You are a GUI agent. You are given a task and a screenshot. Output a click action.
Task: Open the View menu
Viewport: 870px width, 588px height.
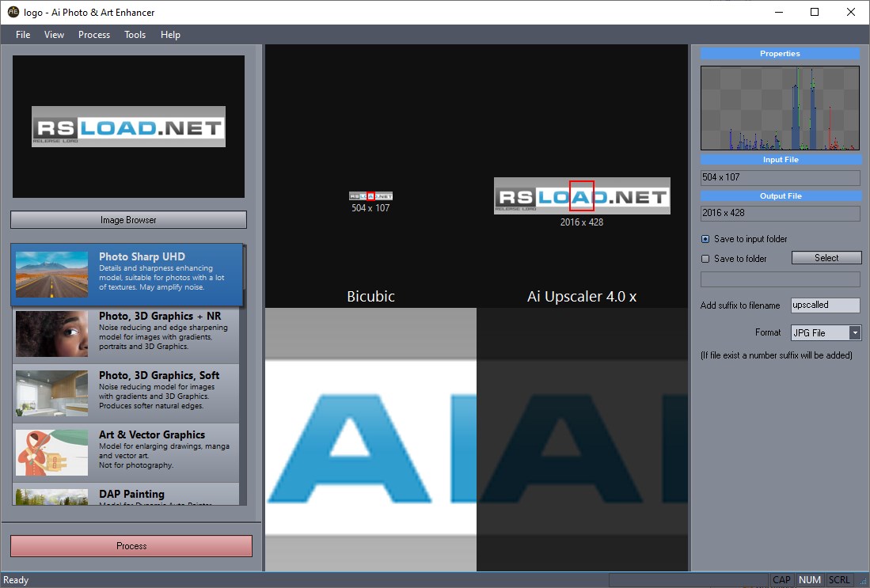[x=54, y=34]
